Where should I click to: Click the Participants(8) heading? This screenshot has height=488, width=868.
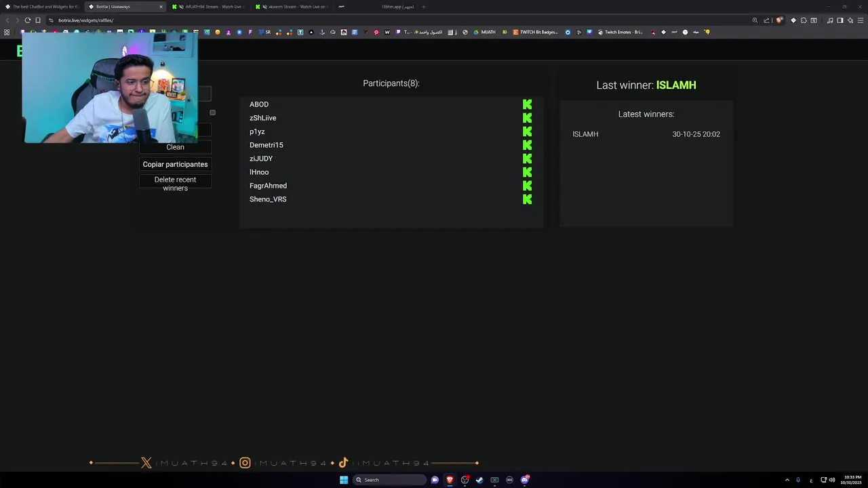pos(391,83)
